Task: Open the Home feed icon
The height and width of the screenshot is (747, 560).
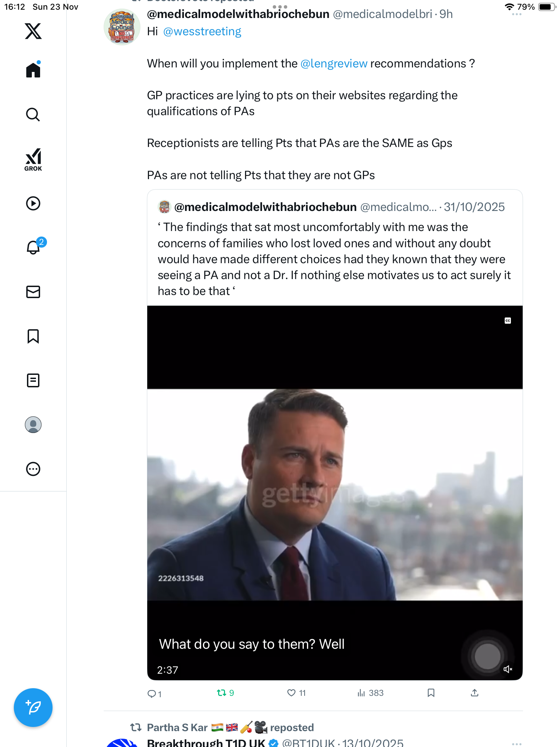Action: click(33, 70)
